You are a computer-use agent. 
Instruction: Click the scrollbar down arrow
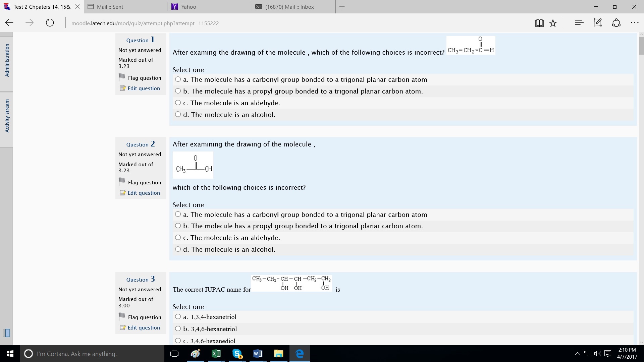641,343
